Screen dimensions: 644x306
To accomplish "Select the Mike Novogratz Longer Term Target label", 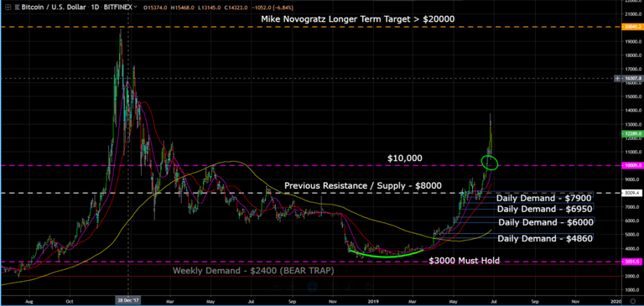I will 358,19.
